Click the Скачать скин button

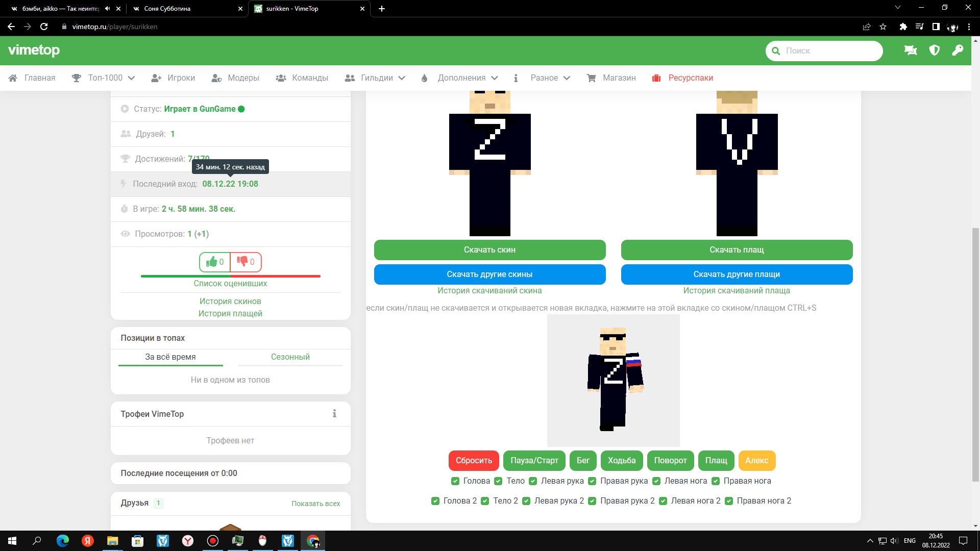[x=489, y=250]
